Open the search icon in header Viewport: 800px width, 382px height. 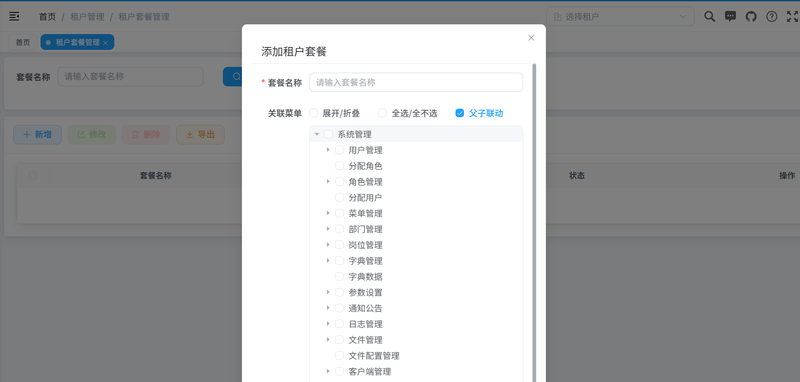tap(709, 16)
